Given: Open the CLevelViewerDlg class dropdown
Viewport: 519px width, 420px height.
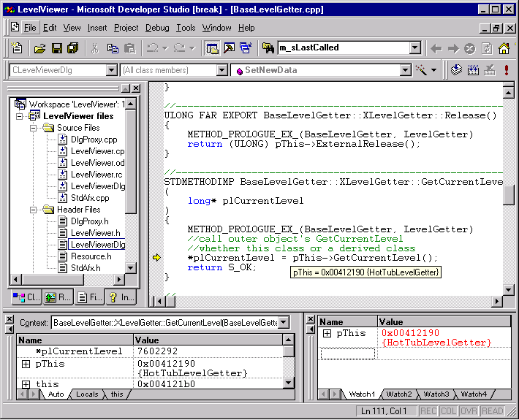Looking at the screenshot, I should [112, 70].
